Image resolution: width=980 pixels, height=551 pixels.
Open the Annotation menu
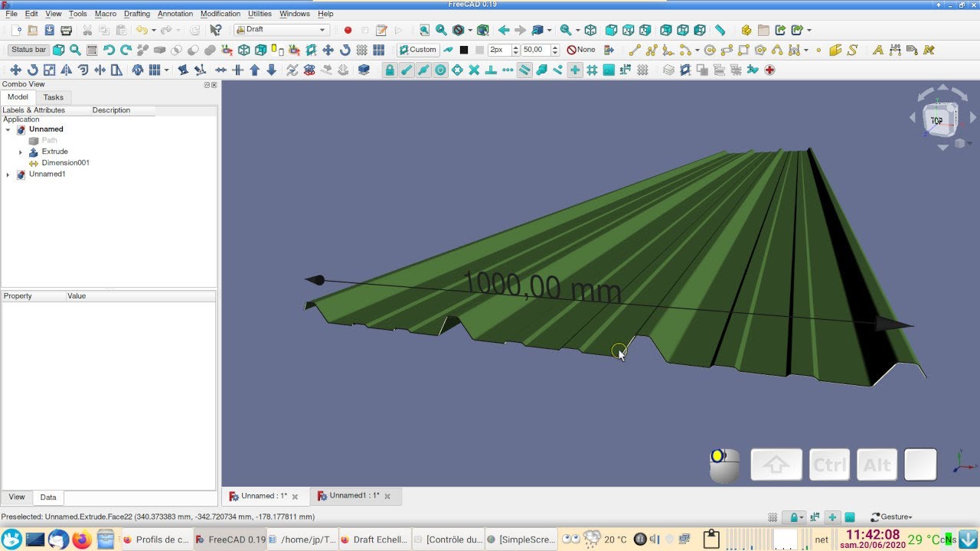tap(175, 14)
